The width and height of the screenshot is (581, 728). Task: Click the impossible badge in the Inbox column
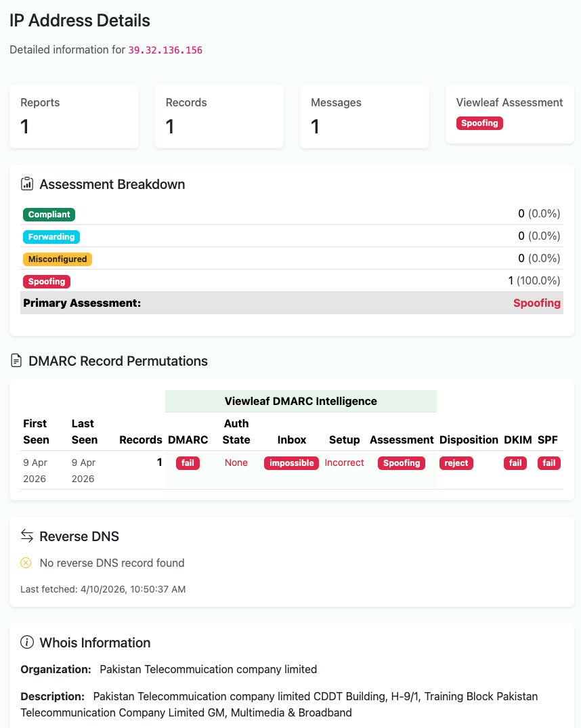pyautogui.click(x=291, y=463)
